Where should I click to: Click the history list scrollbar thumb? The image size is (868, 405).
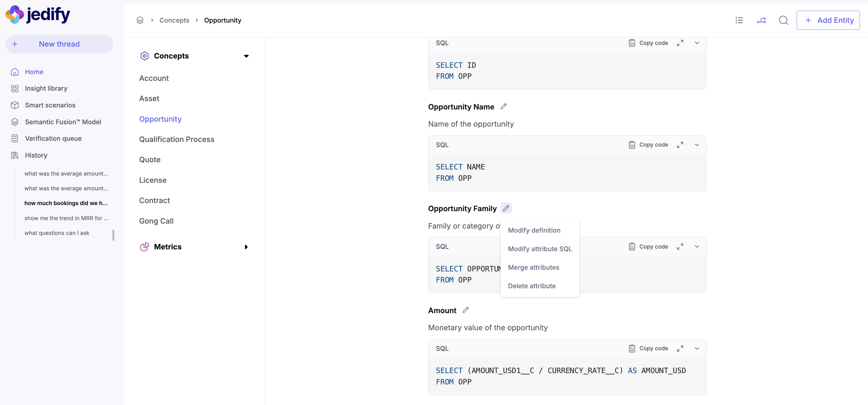(113, 235)
